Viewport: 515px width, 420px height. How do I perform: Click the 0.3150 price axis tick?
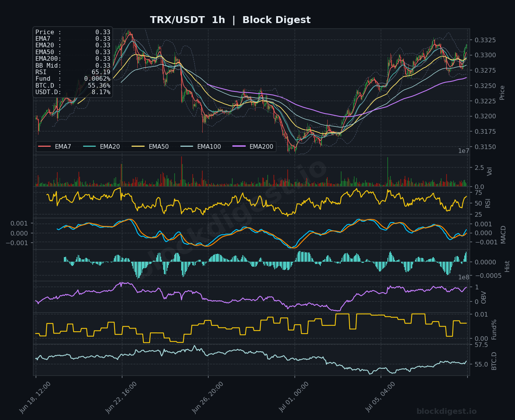tap(485, 147)
